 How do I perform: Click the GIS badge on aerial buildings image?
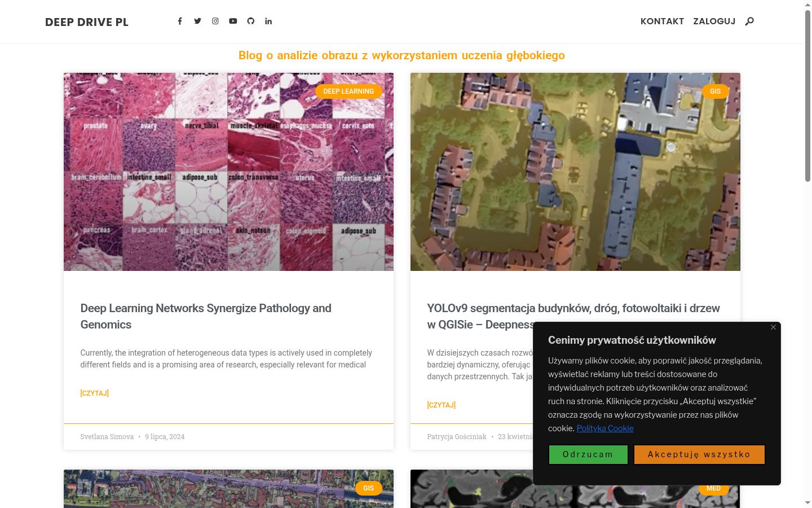[x=715, y=91]
